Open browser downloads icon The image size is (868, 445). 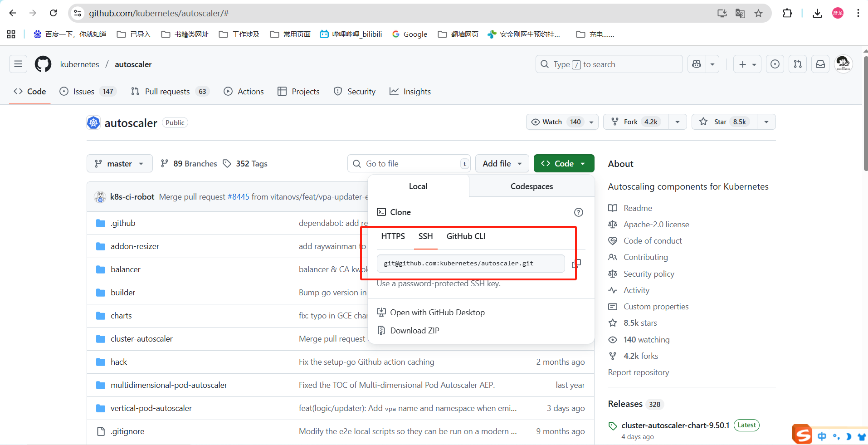pos(817,13)
